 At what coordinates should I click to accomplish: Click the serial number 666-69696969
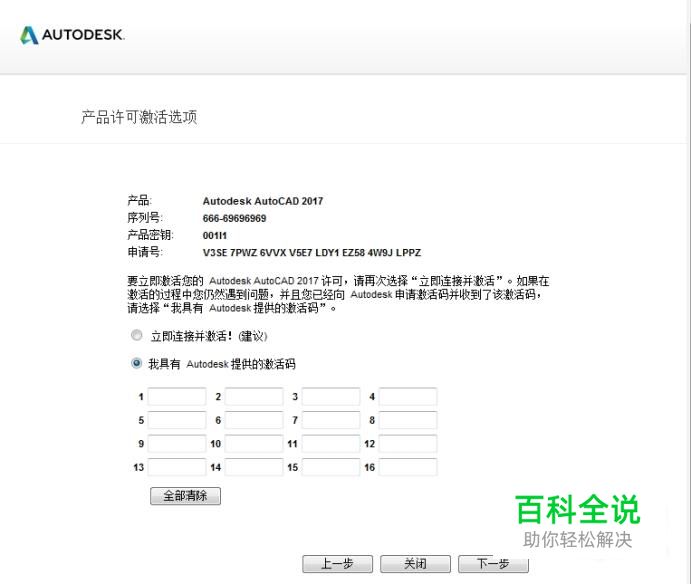234,218
